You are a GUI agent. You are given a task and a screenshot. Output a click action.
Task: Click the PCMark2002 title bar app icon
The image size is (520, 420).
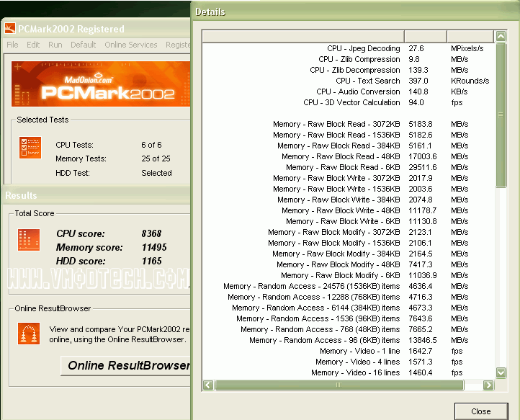point(10,29)
